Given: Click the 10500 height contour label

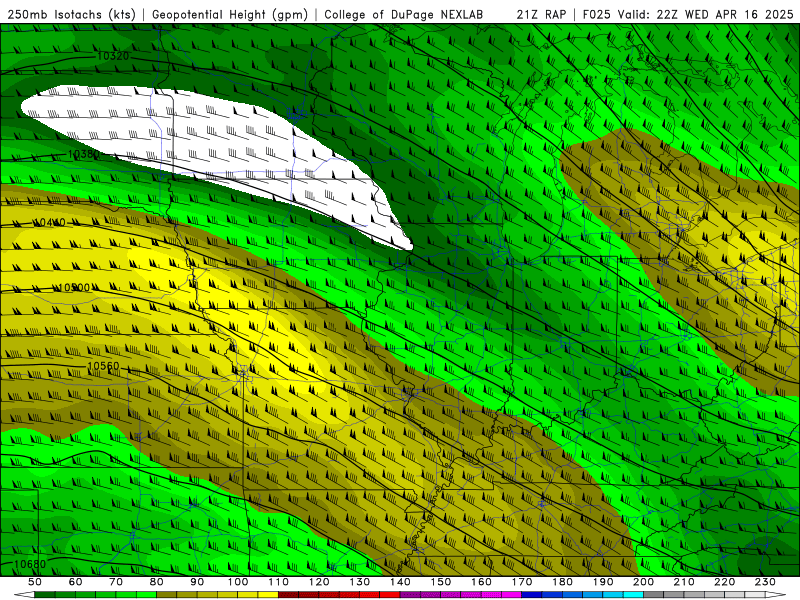Looking at the screenshot, I should coord(74,288).
